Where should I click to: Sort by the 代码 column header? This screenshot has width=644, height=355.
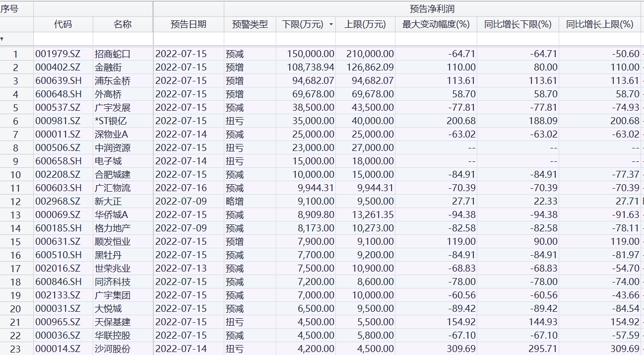[63, 24]
